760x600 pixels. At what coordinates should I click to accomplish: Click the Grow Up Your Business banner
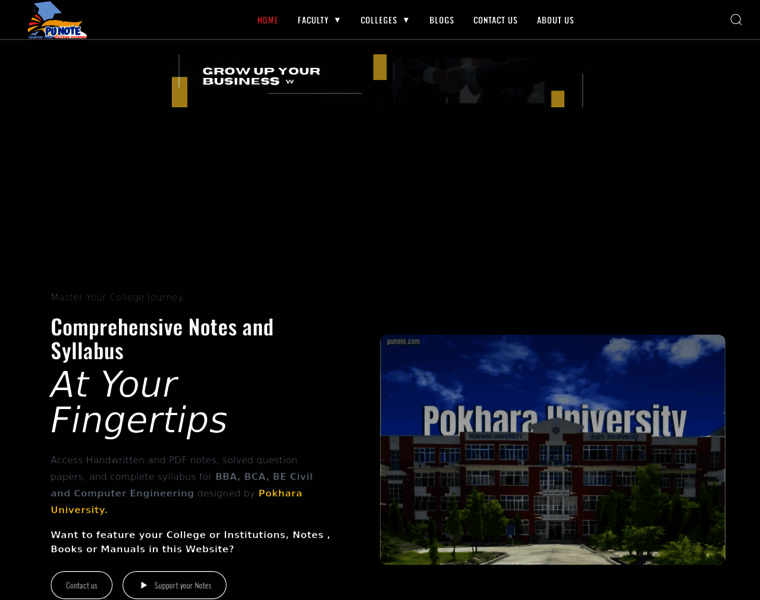378,80
